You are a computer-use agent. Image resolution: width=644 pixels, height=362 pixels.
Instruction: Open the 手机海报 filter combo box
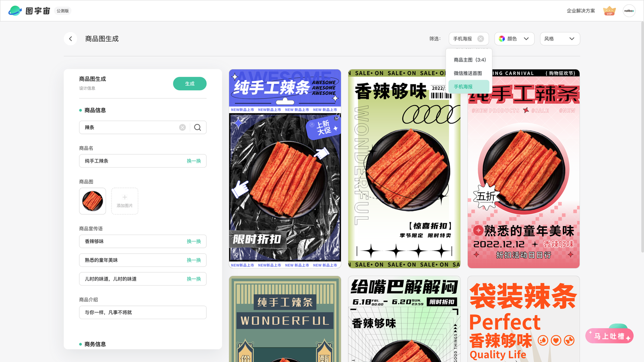click(469, 39)
